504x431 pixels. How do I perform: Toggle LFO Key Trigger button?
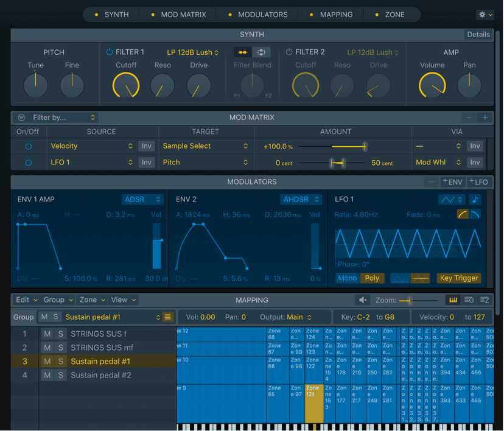(459, 278)
